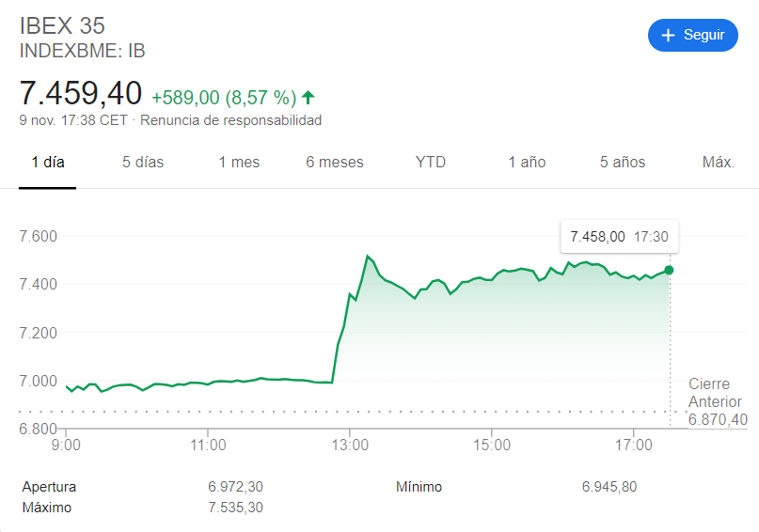This screenshot has height=532, width=759.
Task: Click the IBEX 35 title
Action: pos(62,26)
